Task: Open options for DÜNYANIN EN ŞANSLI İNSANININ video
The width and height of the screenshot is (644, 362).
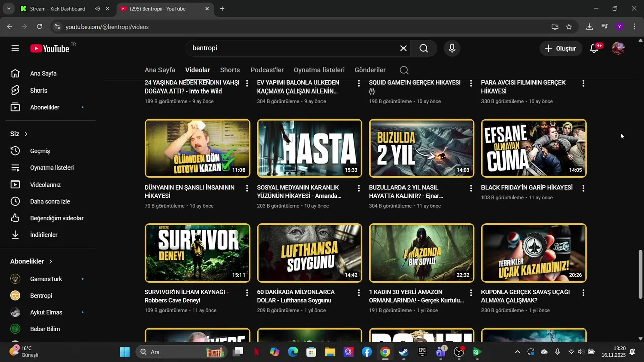Action: coord(247,188)
